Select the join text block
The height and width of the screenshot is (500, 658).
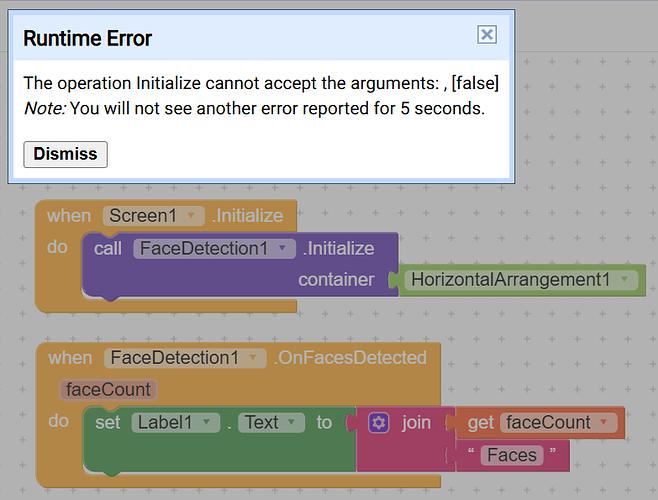click(415, 422)
